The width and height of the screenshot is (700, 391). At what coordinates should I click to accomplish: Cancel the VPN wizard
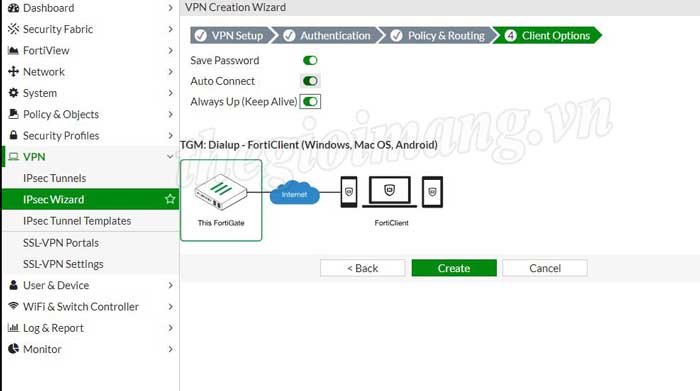[x=545, y=268]
